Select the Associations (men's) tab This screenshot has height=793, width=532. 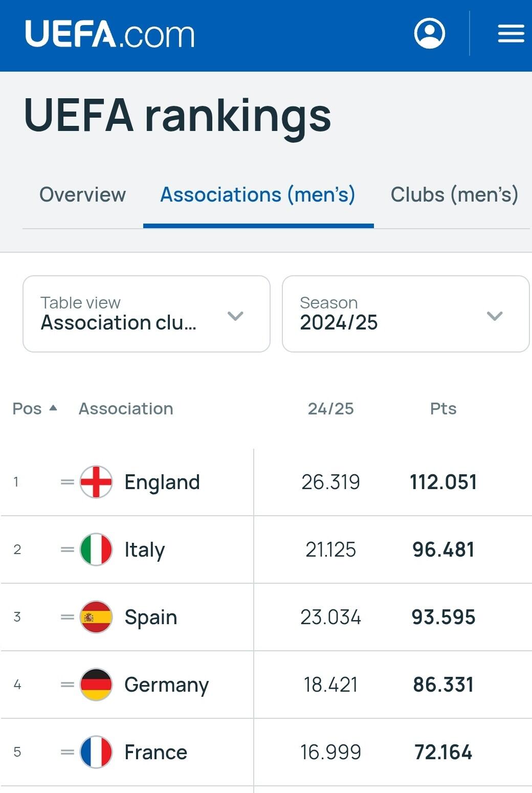(x=258, y=195)
